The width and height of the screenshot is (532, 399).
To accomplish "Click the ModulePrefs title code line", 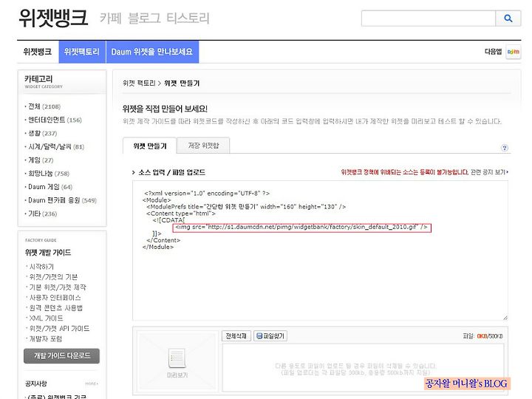I will click(x=246, y=207).
